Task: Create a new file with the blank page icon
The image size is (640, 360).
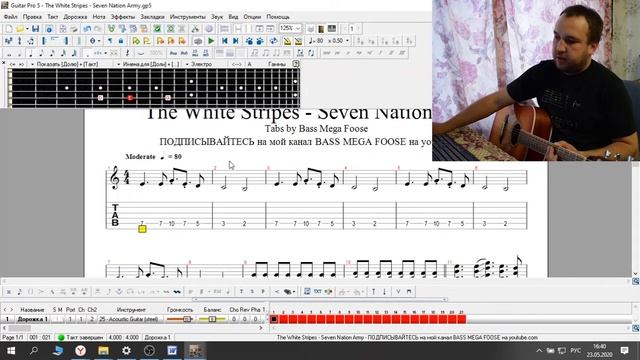Action: (9, 29)
